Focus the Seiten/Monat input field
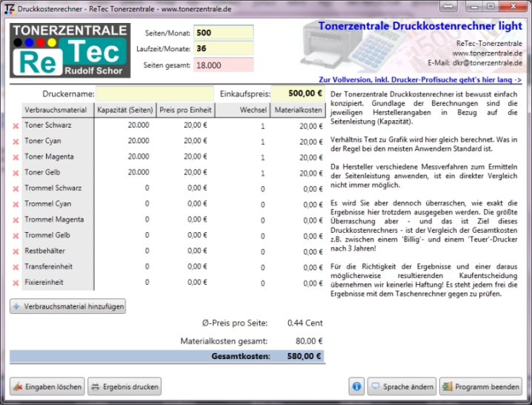The image size is (532, 405). 223,33
